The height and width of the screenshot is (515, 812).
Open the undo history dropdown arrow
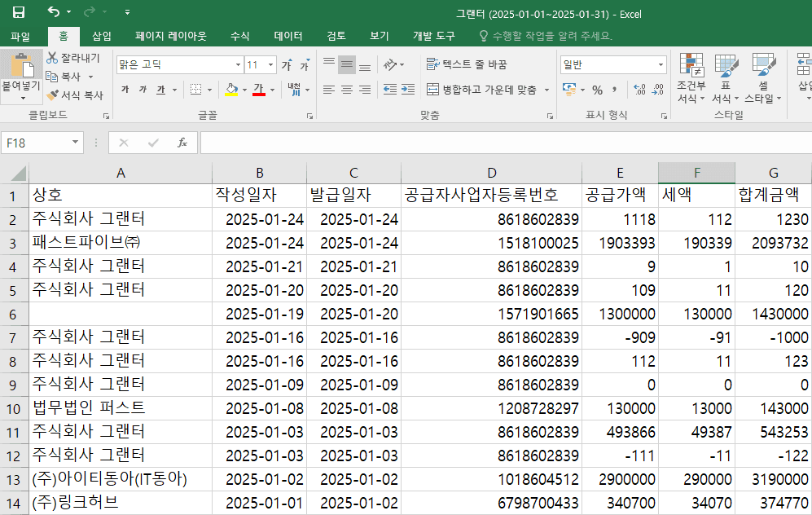[68, 12]
